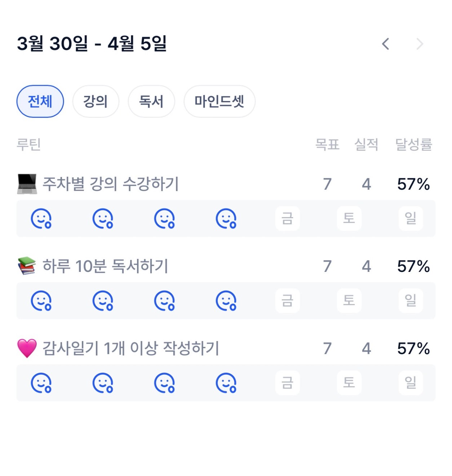This screenshot has width=452, height=476.
Task: Click second smiley in gratitude journal row
Action: [103, 383]
